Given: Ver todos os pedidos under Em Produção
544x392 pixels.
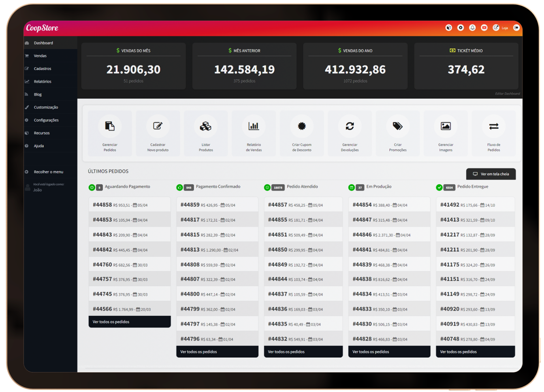Looking at the screenshot, I should point(389,352).
